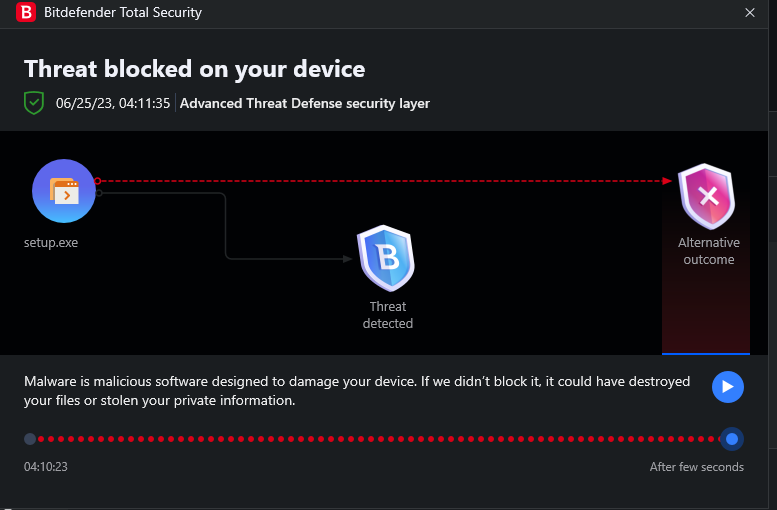
Task: Click the pink Alternative outcome shield
Action: tap(708, 195)
